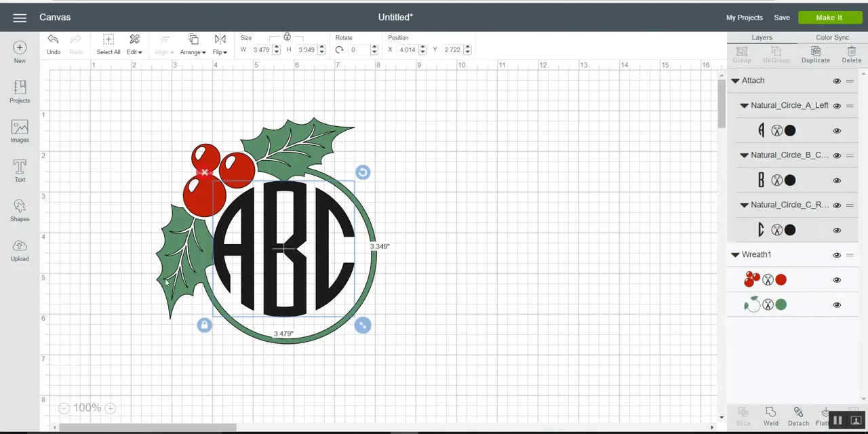Open My Projects
This screenshot has width=868, height=434.
coord(745,18)
